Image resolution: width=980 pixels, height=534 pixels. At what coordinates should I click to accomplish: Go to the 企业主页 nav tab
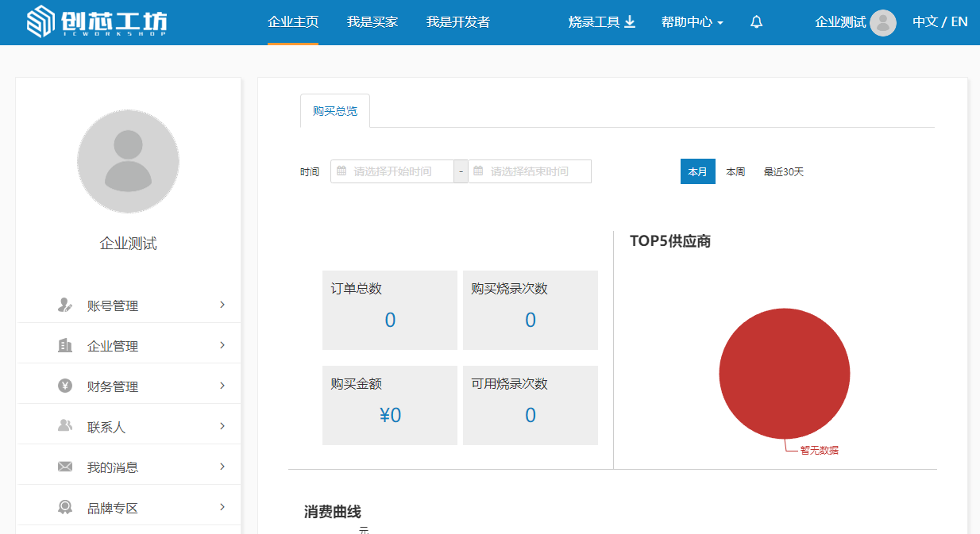(293, 22)
